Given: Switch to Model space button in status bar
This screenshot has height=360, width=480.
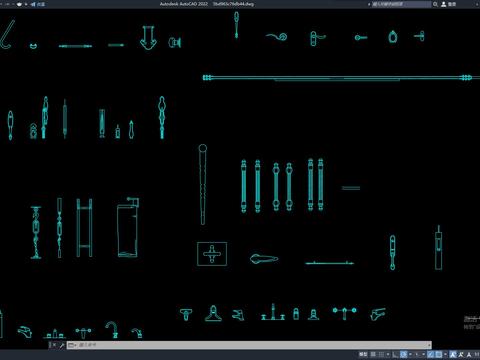Looking at the screenshot, I should coord(363,354).
